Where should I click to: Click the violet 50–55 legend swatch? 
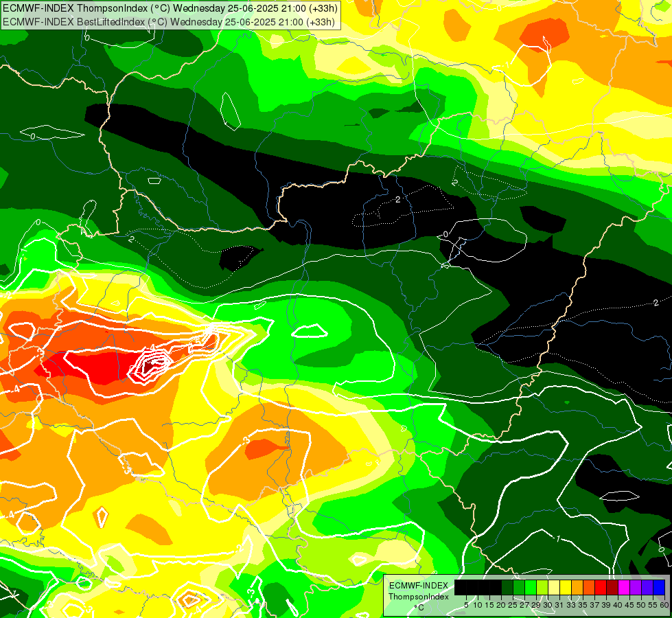point(647,587)
